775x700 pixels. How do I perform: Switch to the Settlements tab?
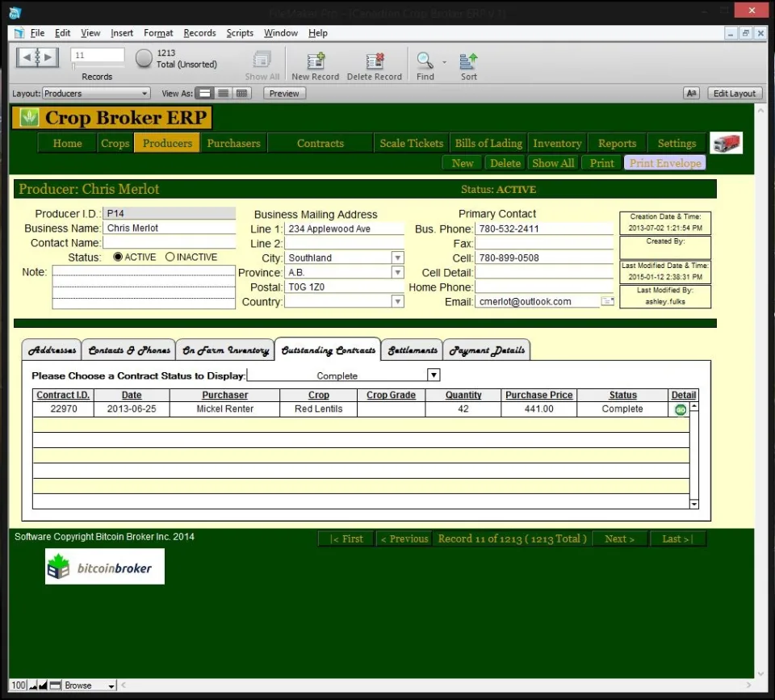coord(413,350)
